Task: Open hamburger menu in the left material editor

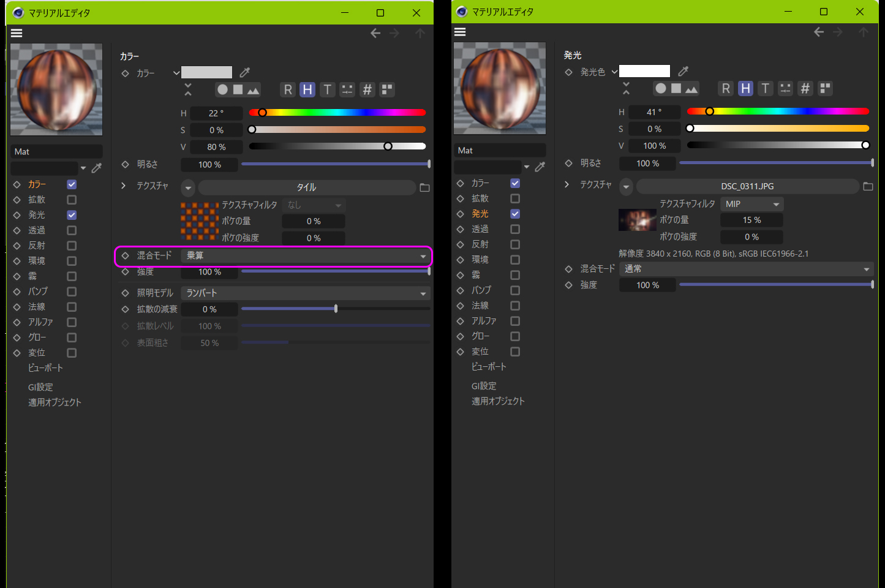Action: tap(17, 33)
